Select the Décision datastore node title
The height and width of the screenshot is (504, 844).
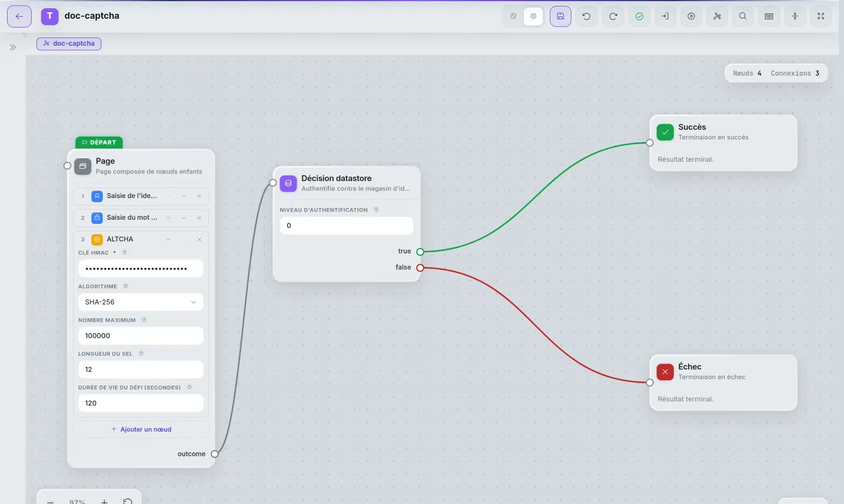(336, 178)
